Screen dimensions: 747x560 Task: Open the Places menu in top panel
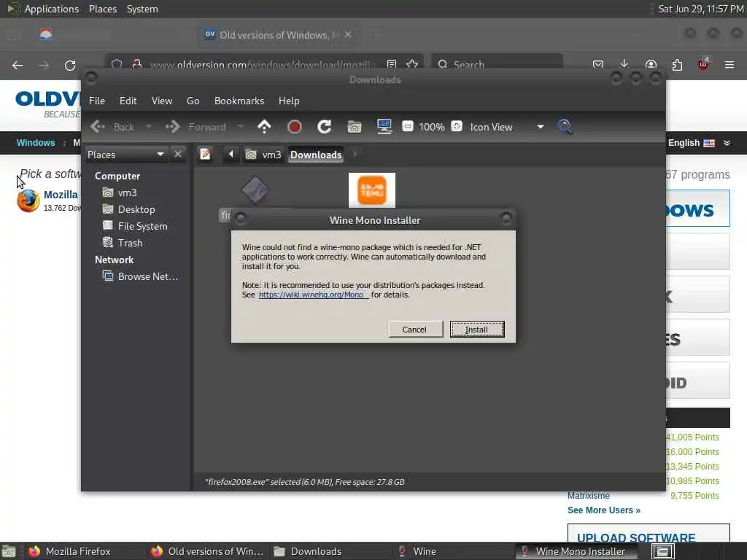point(102,9)
